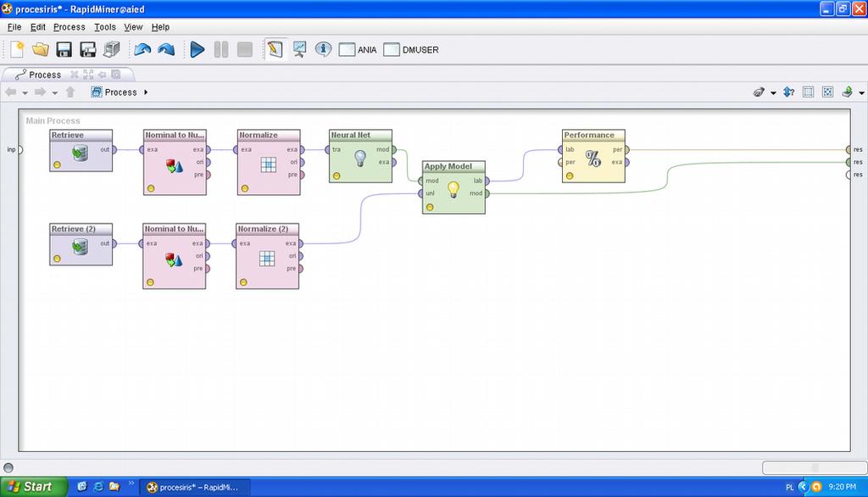This screenshot has width=868, height=497.
Task: Navigate forward with the right arrow in breadcrumb bar
Action: click(x=40, y=92)
